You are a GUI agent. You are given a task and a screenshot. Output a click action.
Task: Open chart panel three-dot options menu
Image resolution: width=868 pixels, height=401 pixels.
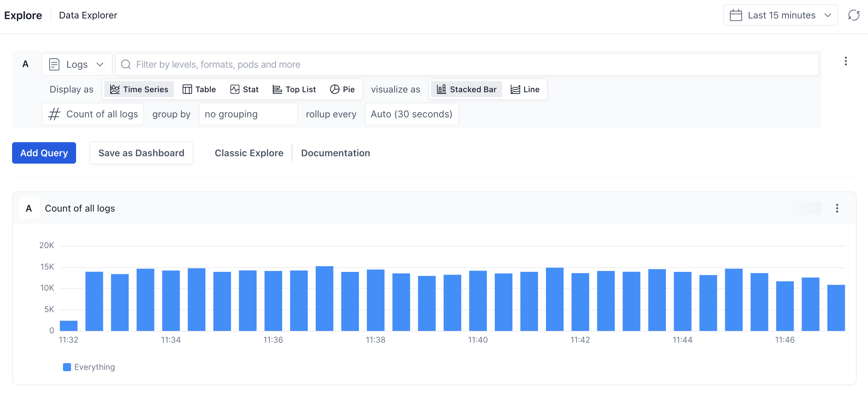[836, 208]
